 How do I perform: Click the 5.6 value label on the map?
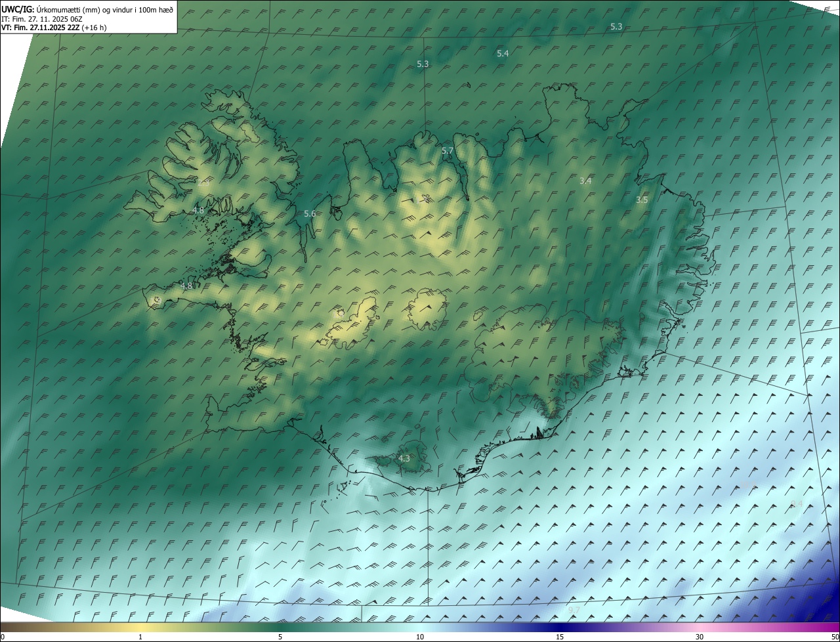tap(310, 214)
